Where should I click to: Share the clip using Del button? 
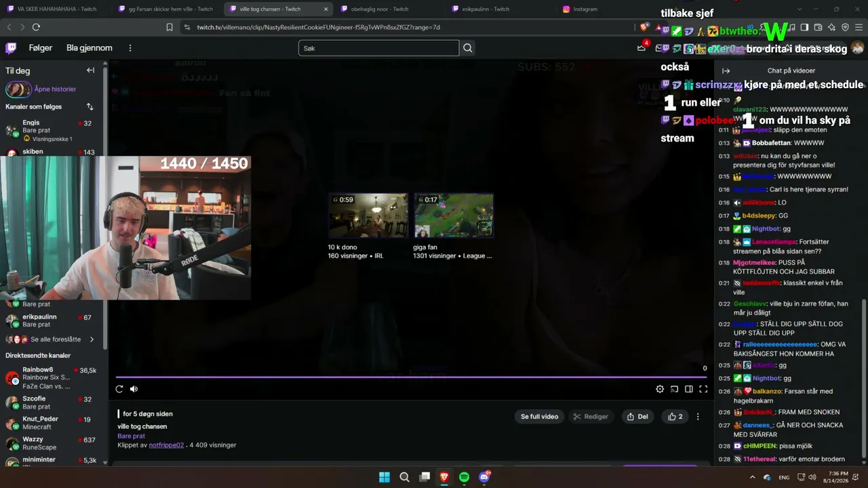coord(637,417)
